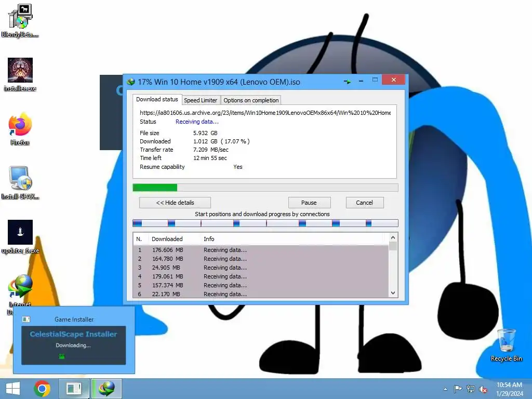Open the Recycle Bin
Viewport: 532px width, 399px height.
506,345
